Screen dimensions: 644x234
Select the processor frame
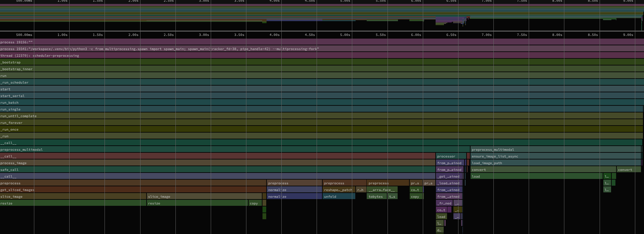click(x=451, y=156)
